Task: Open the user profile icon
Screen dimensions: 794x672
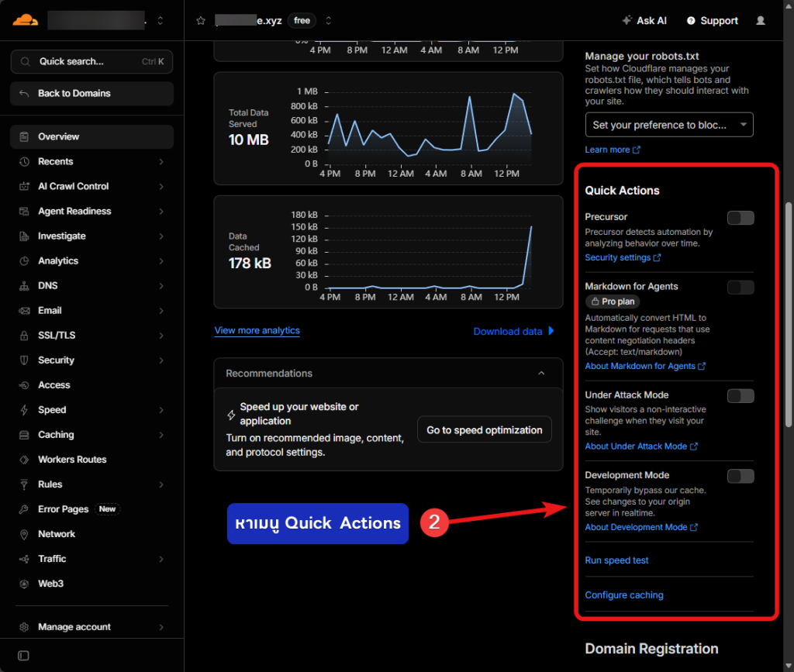Action: (x=760, y=21)
